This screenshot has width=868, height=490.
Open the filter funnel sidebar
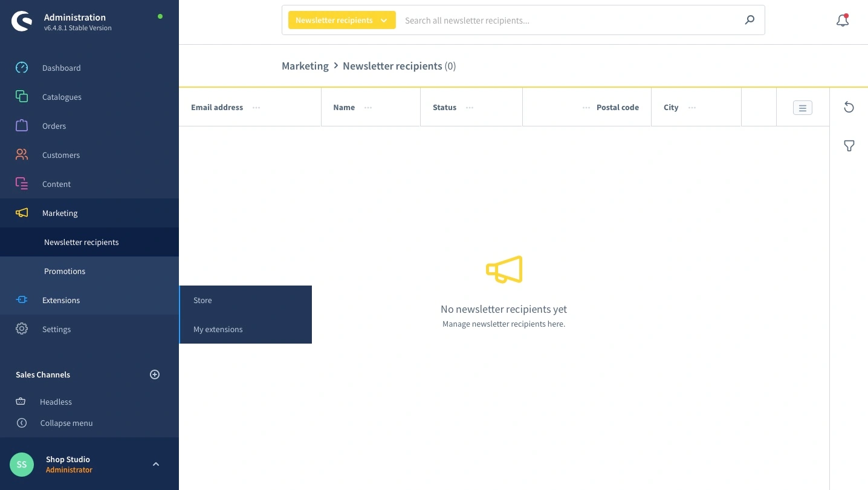(849, 146)
